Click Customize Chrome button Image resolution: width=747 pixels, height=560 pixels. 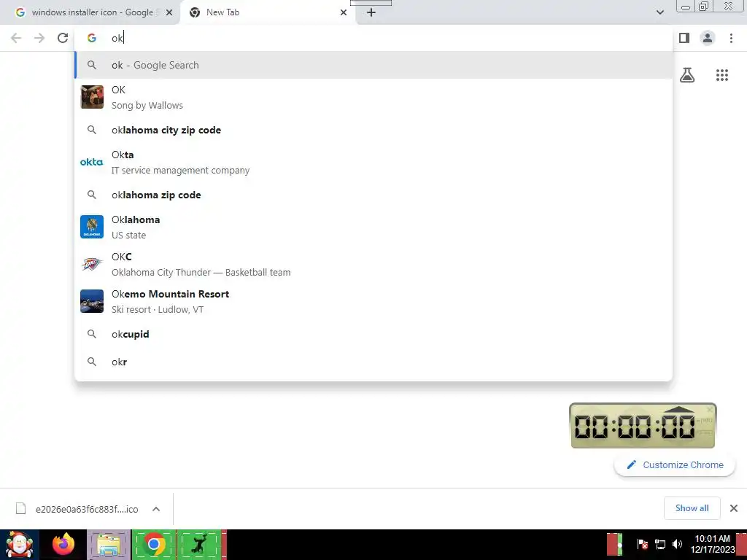pyautogui.click(x=675, y=464)
